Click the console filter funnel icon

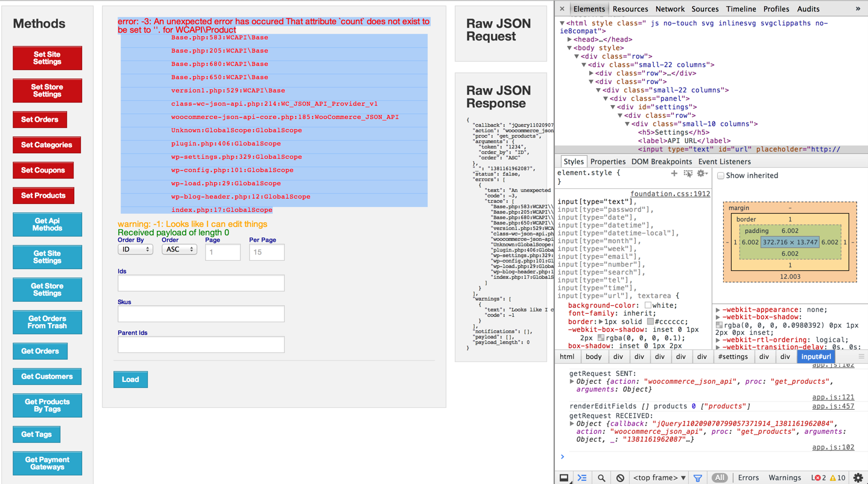point(698,478)
